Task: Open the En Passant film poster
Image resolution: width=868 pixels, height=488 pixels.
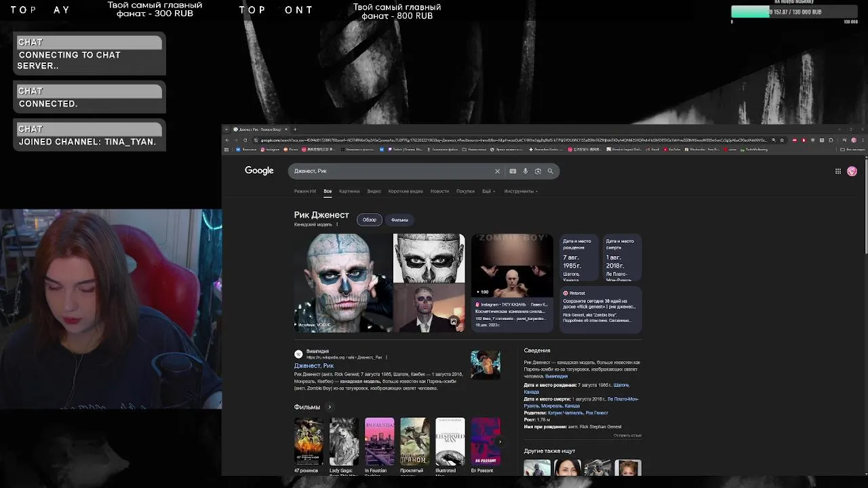Action: (x=486, y=441)
